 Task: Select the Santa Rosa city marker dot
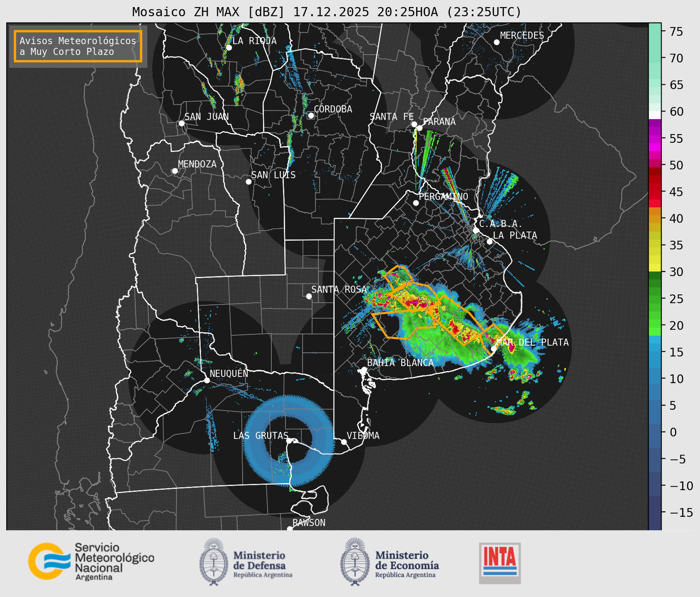click(x=309, y=296)
